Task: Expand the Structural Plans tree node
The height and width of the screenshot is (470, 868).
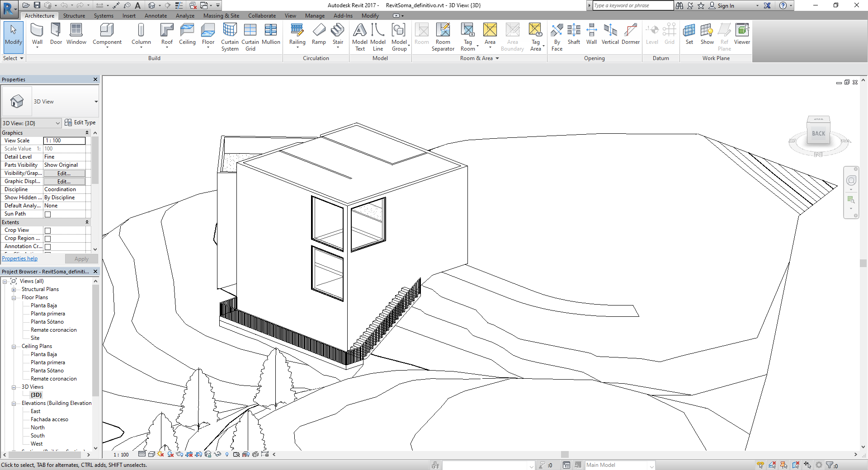Action: [x=14, y=290]
